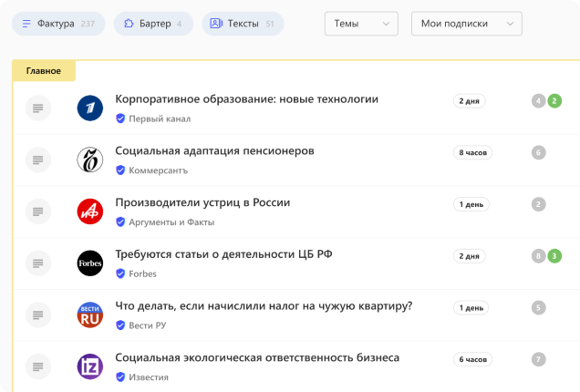Click the Первый канал logo icon
Image resolution: width=580 pixels, height=392 pixels.
[x=90, y=108]
